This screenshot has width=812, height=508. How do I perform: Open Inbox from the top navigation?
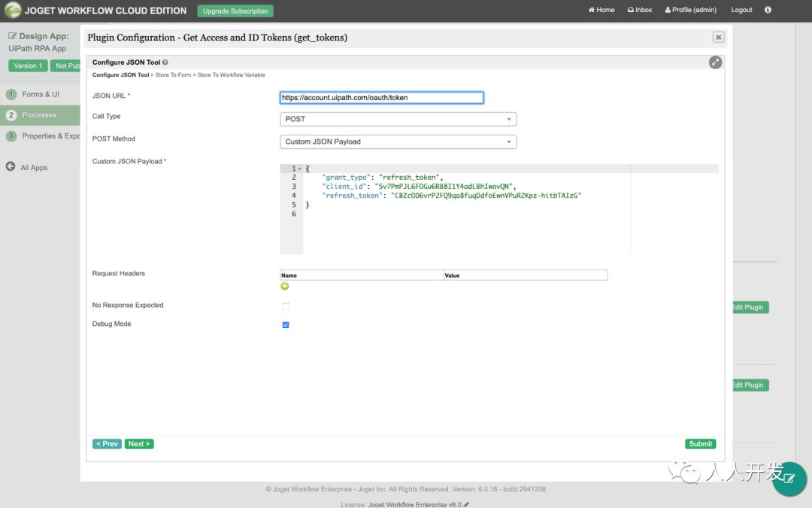[x=640, y=10]
